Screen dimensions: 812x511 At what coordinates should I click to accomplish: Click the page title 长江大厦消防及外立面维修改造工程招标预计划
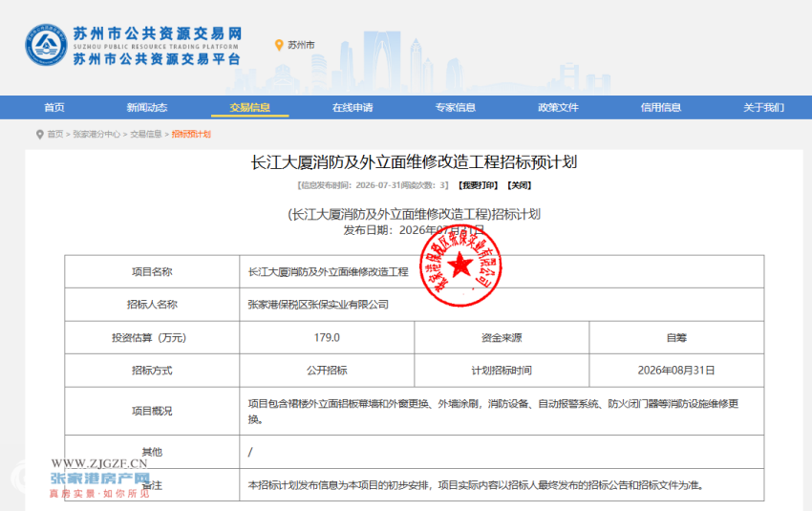(x=414, y=162)
